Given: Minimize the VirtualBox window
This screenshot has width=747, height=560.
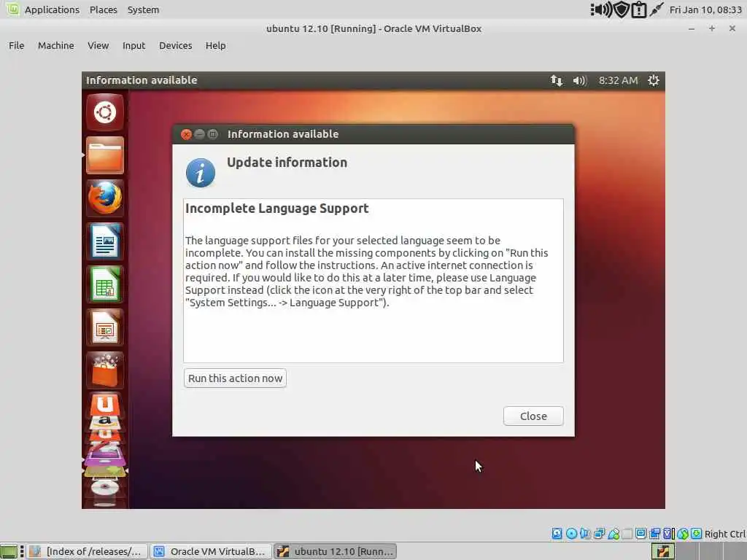Looking at the screenshot, I should tap(692, 29).
